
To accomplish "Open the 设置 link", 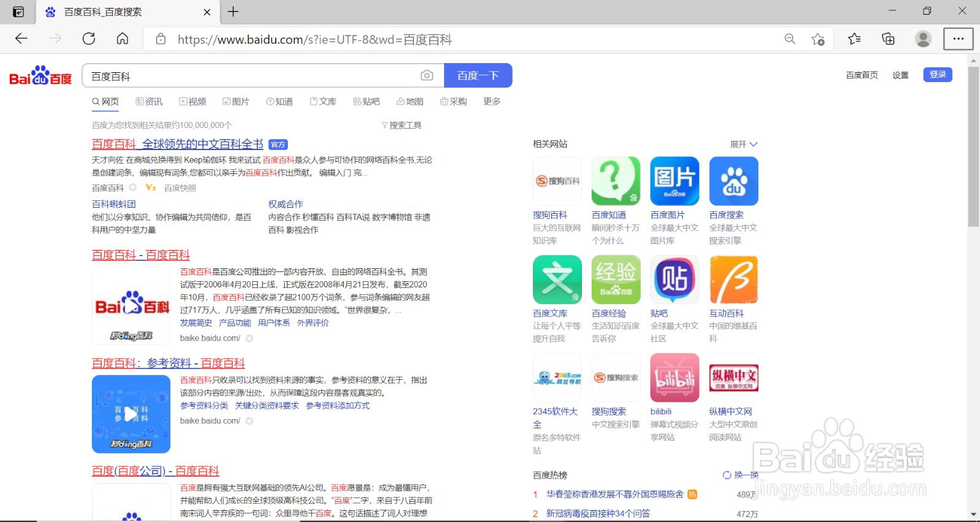I will click(900, 75).
